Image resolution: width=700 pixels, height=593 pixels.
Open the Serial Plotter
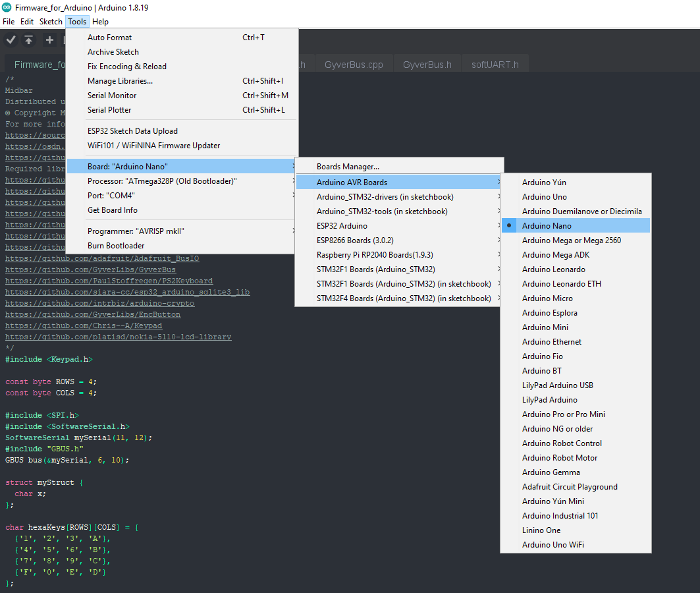click(x=182, y=110)
